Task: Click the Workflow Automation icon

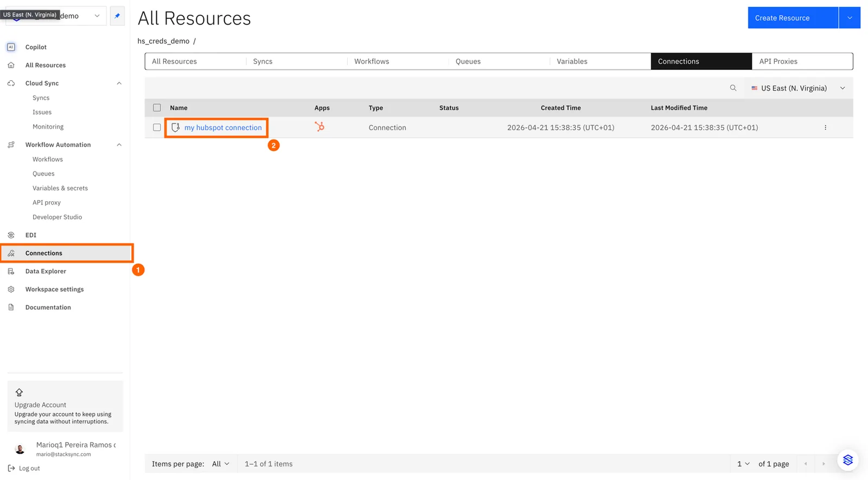Action: pyautogui.click(x=11, y=145)
